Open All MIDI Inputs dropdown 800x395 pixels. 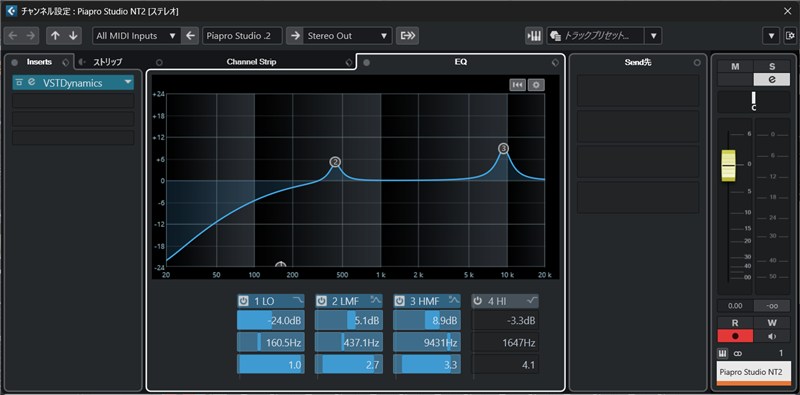click(137, 36)
